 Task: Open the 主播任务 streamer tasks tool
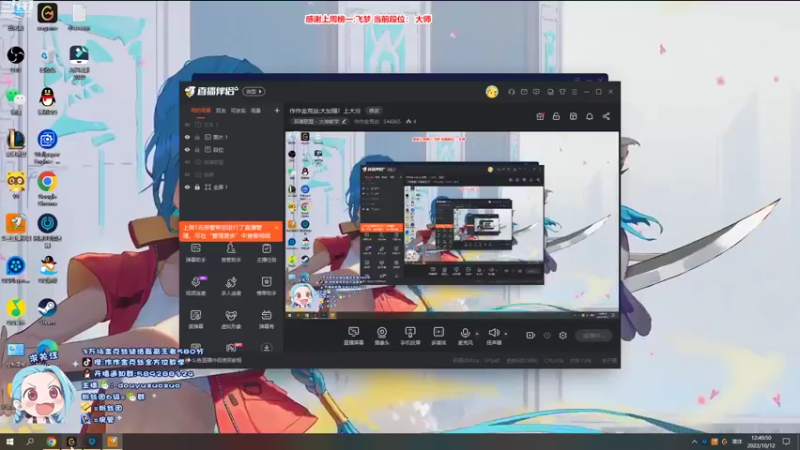266,253
